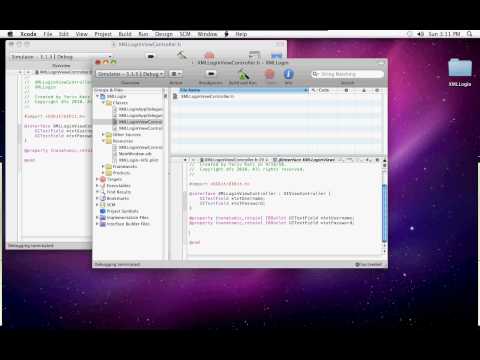This screenshot has height=360, width=480.
Task: Open the SCM menu
Action: coord(185,34)
